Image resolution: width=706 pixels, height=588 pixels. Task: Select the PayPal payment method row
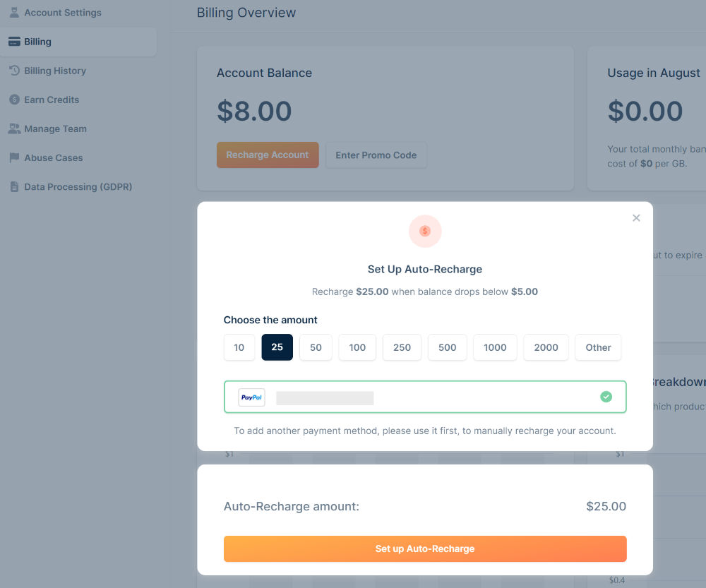[425, 397]
